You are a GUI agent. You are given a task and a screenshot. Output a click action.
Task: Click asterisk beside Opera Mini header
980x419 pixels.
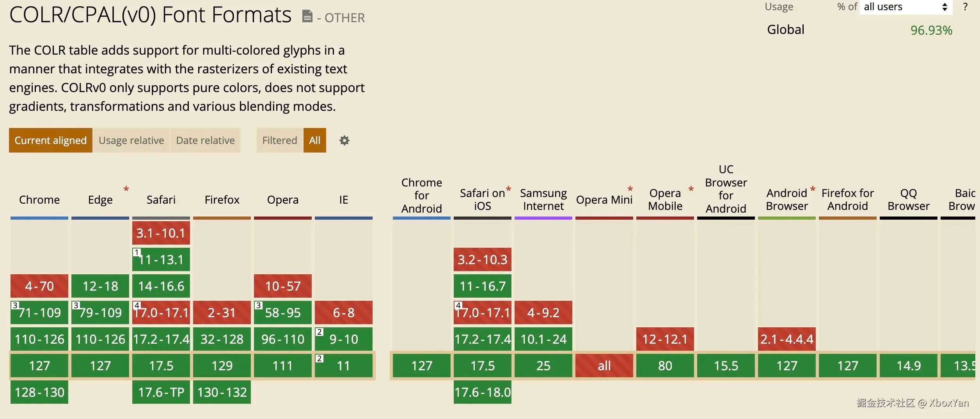[x=630, y=189]
